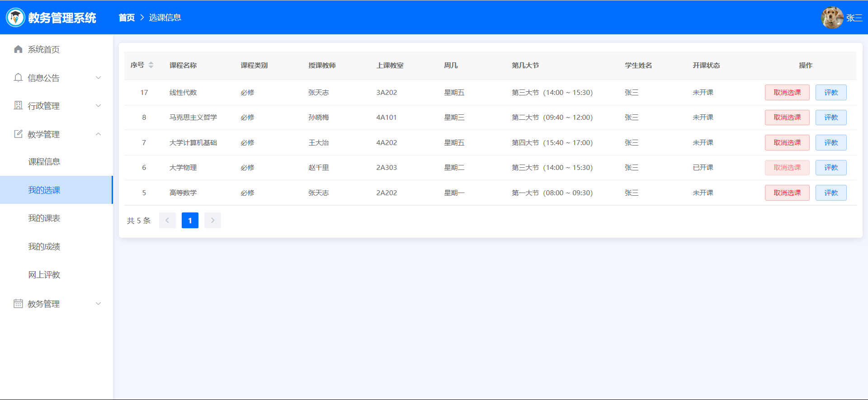The height and width of the screenshot is (400, 868).
Task: Click 评教 for 大学物理
Action: click(831, 168)
